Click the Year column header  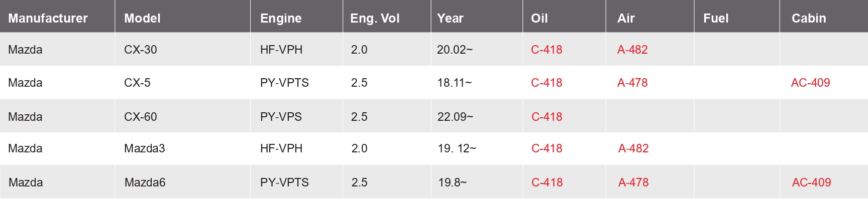click(x=450, y=19)
